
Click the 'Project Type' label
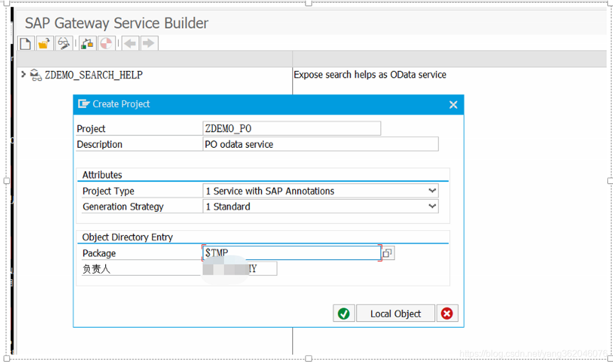pyautogui.click(x=108, y=191)
